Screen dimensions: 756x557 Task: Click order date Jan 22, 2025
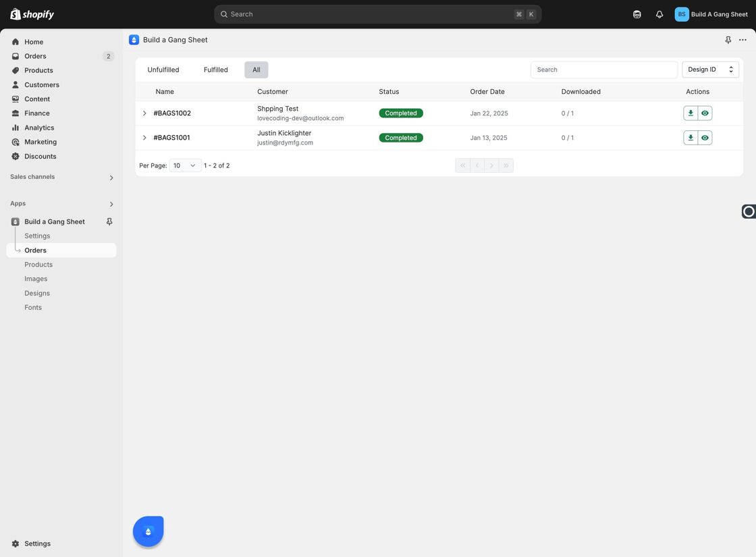(489, 113)
